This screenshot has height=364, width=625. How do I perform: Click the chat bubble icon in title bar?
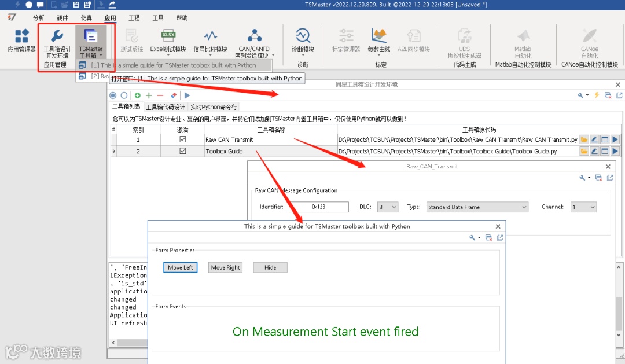tap(41, 5)
